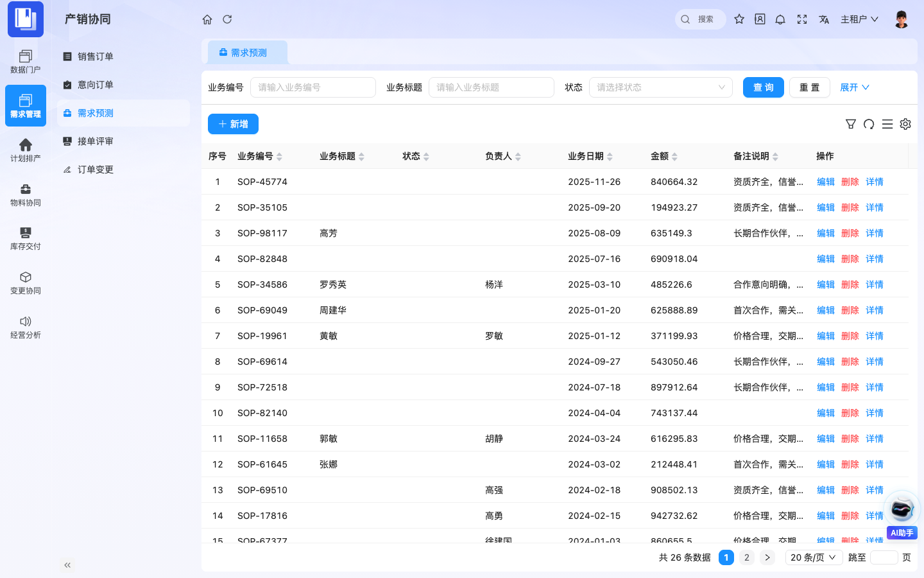Click the 重置 reset button
Image resolution: width=924 pixels, height=578 pixels.
click(810, 87)
